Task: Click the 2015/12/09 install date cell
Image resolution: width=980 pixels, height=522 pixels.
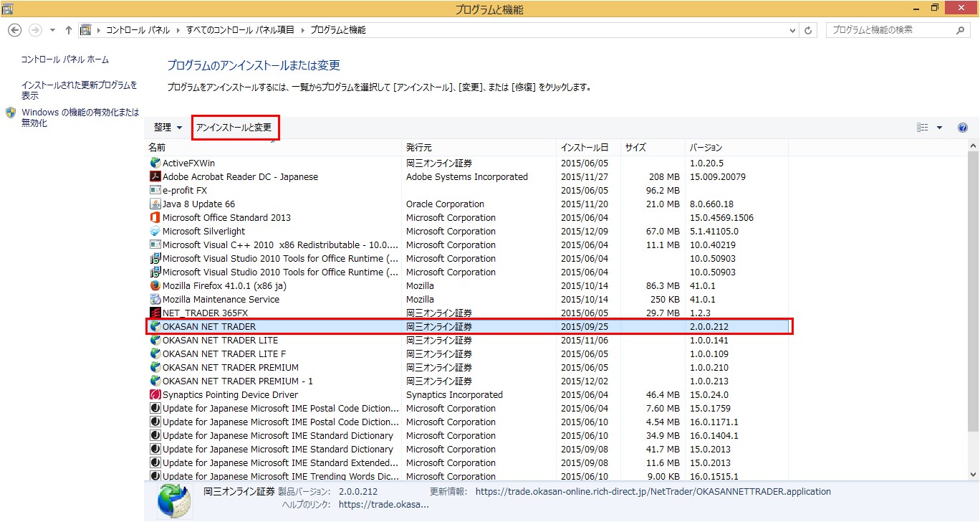Action: coord(584,232)
